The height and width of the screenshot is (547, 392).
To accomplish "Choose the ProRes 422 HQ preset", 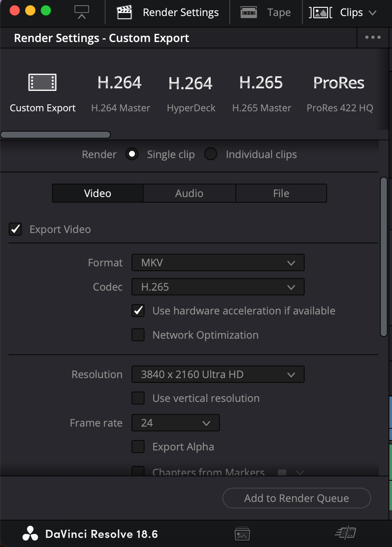I will [x=340, y=94].
